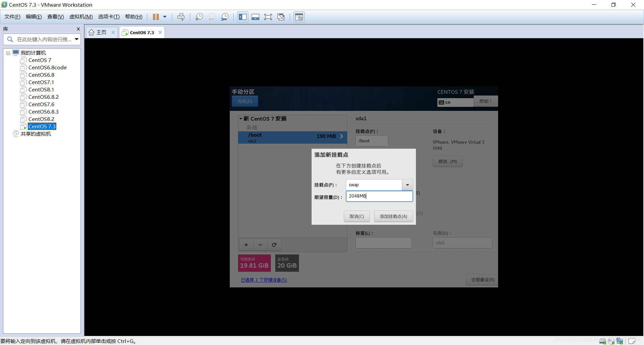Click the 可用空间 19.81 GiB indicator
The height and width of the screenshot is (345, 644).
click(254, 263)
